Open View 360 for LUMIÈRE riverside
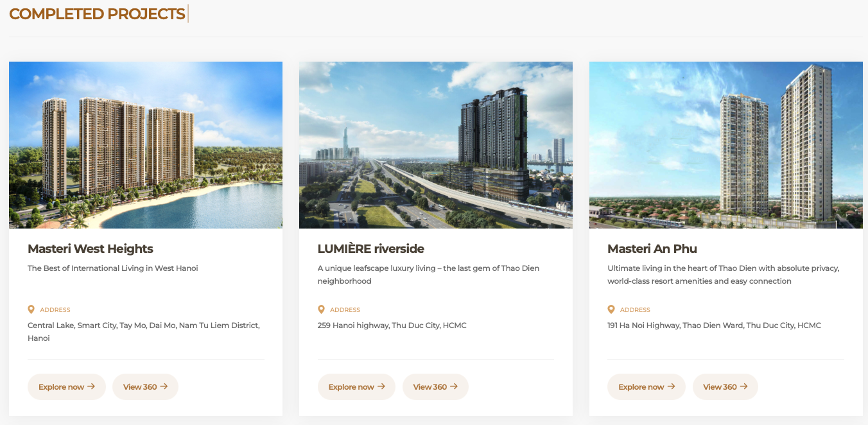868x425 pixels. click(435, 386)
